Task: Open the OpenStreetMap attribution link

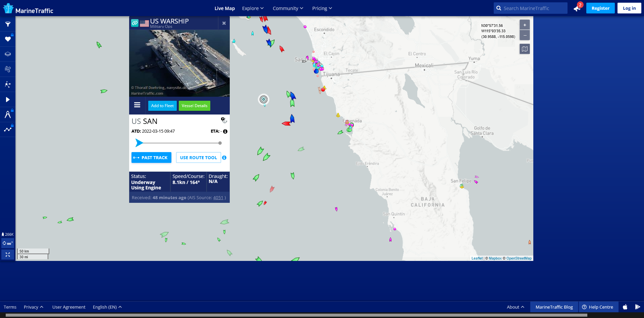Action: [519, 259]
